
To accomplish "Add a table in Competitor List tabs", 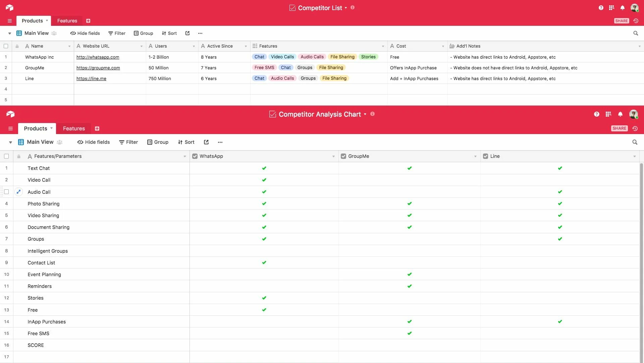I will point(88,21).
